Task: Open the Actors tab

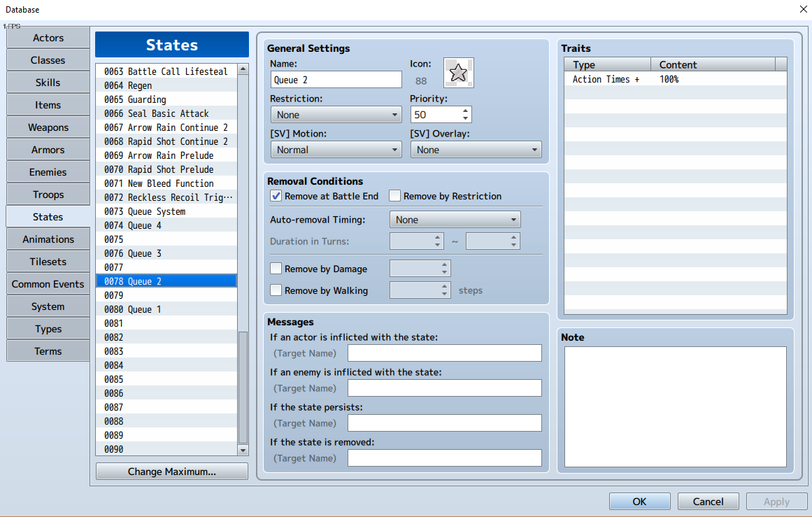Action: (48, 38)
